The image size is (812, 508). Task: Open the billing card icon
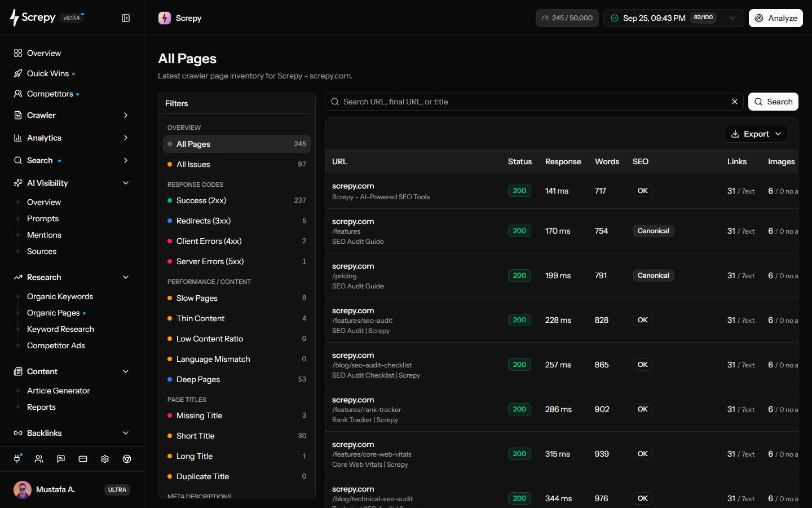coord(83,459)
